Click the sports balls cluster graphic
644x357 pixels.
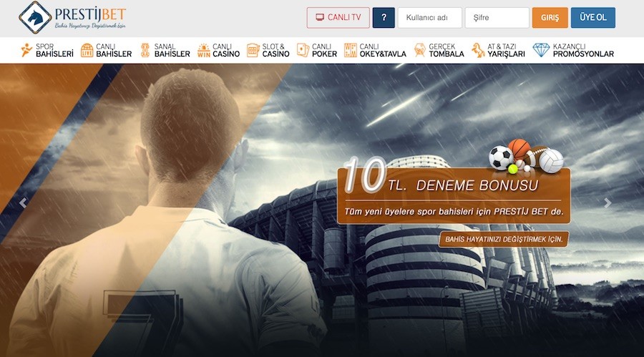(x=526, y=156)
